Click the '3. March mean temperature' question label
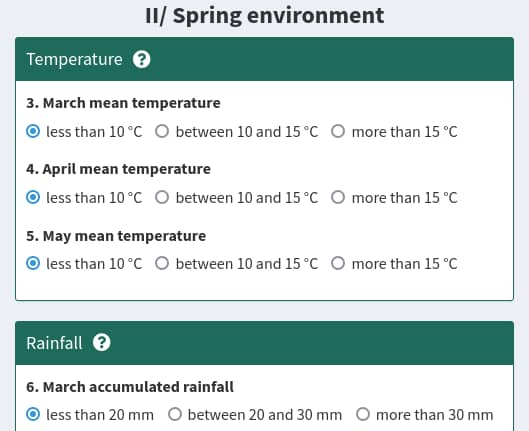Image resolution: width=529 pixels, height=431 pixels. tap(123, 103)
